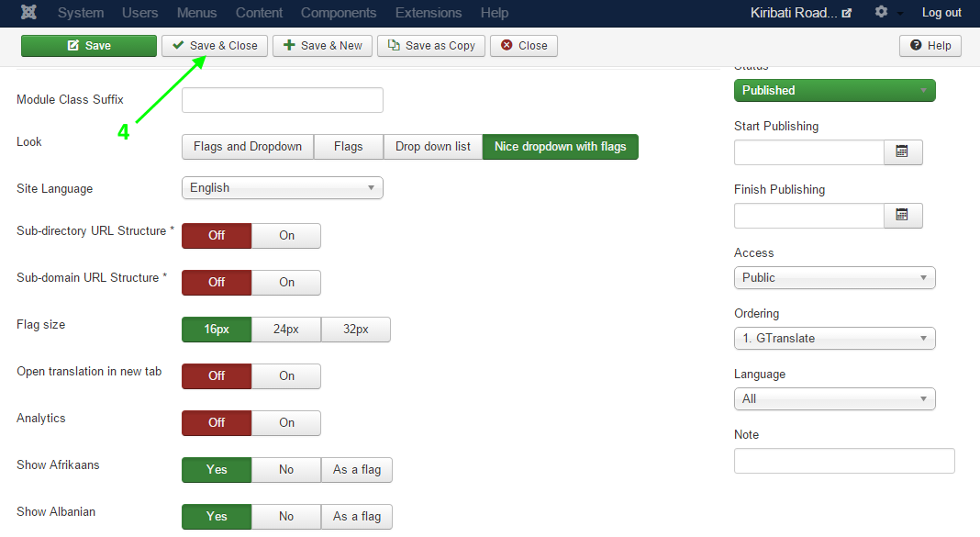The width and height of the screenshot is (980, 537).
Task: Open the Status dropdown showing Published
Action: click(834, 91)
